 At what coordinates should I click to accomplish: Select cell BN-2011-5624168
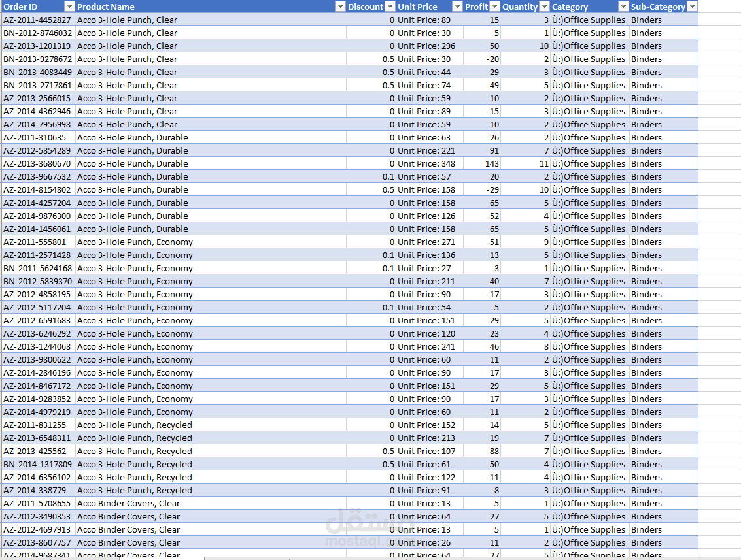point(39,268)
